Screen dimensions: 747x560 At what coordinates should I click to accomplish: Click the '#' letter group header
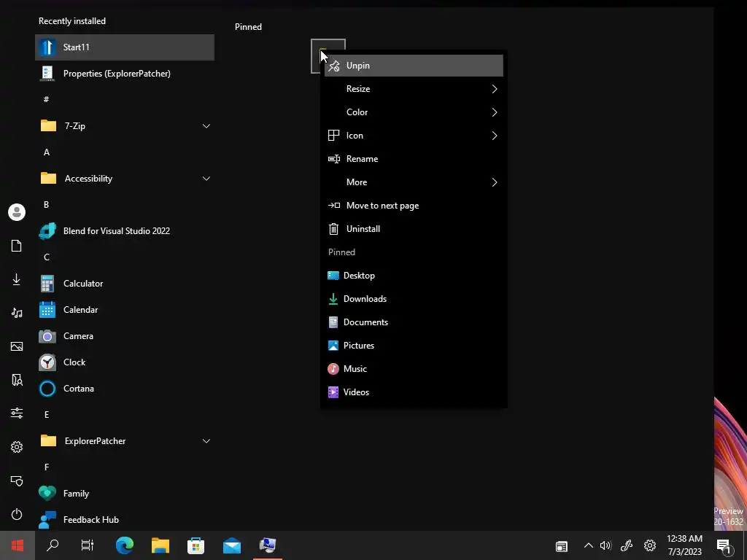click(x=46, y=99)
